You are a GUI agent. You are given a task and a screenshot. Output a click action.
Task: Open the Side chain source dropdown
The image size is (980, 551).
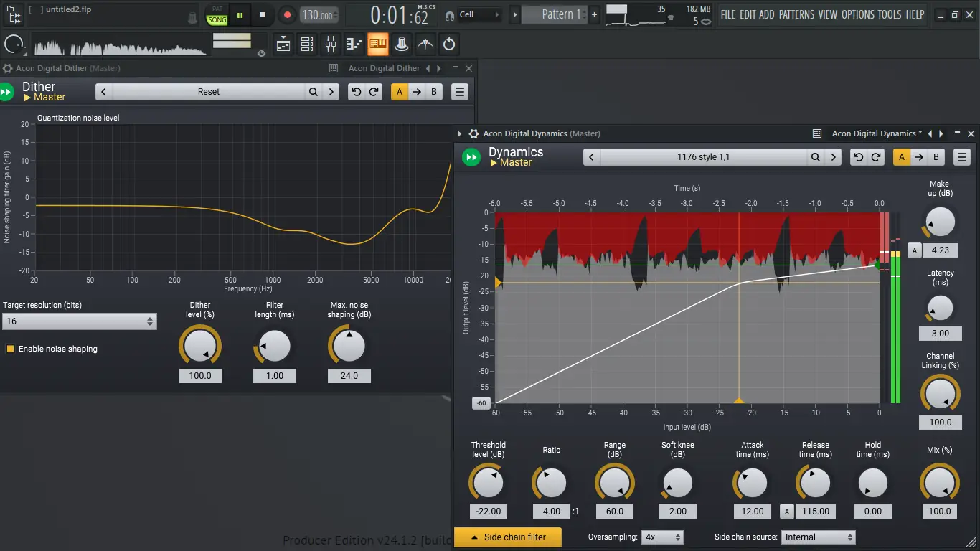(x=818, y=537)
